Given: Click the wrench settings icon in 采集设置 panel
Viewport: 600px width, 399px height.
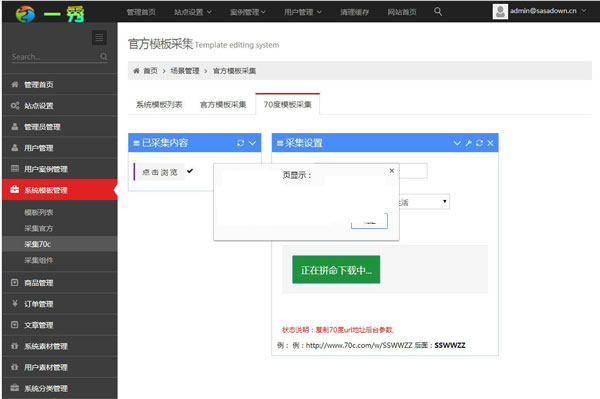Looking at the screenshot, I should coord(468,143).
